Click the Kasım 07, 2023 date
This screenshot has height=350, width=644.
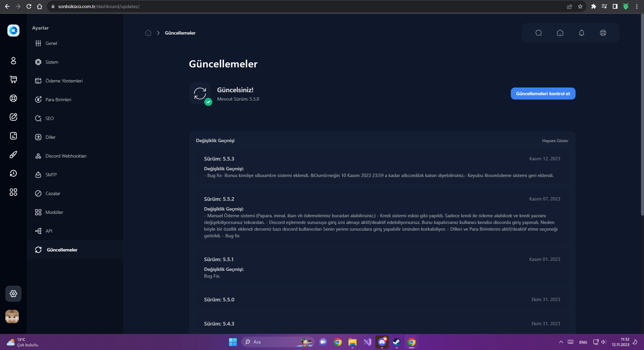pyautogui.click(x=545, y=199)
